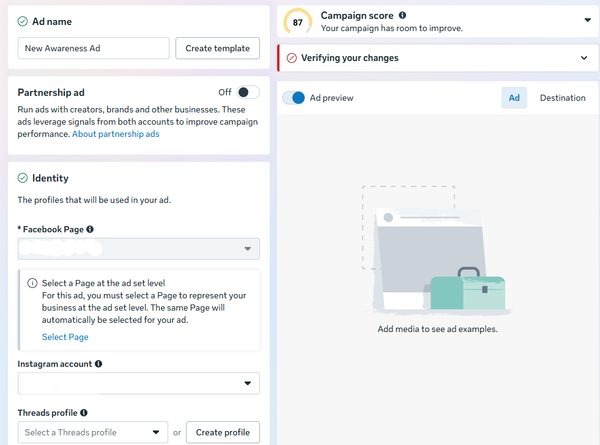Click the Instagram account info icon
Image resolution: width=600 pixels, height=445 pixels.
(99, 364)
